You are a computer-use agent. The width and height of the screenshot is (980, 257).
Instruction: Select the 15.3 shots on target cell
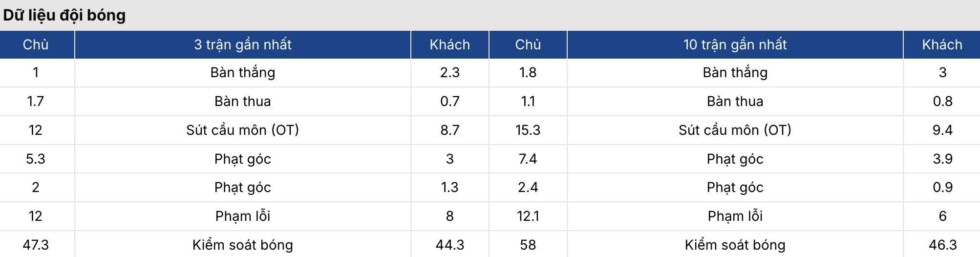point(528,130)
